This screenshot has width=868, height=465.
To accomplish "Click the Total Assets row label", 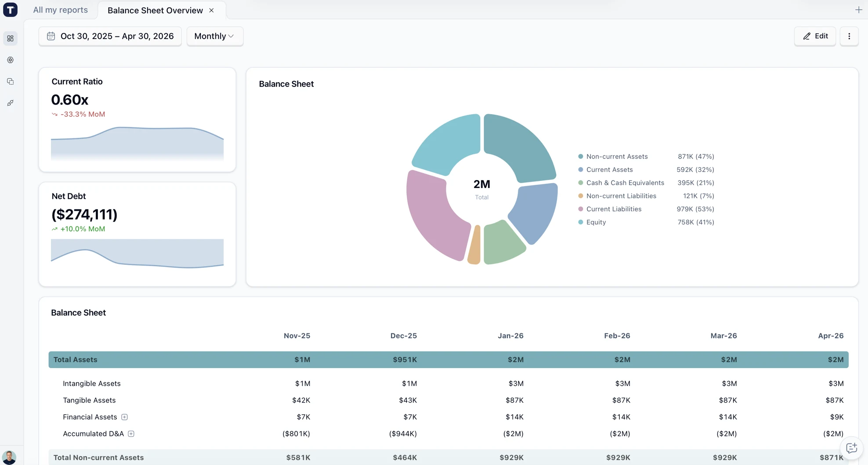I will pos(76,360).
